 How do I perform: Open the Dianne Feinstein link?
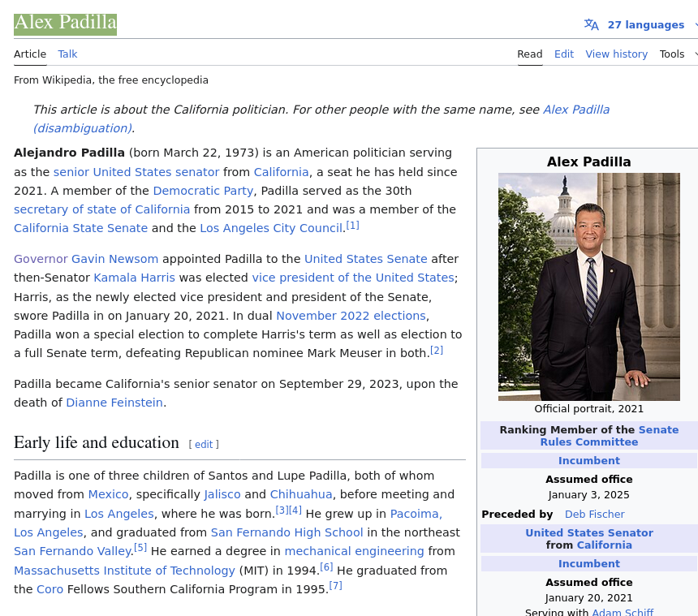tap(114, 403)
